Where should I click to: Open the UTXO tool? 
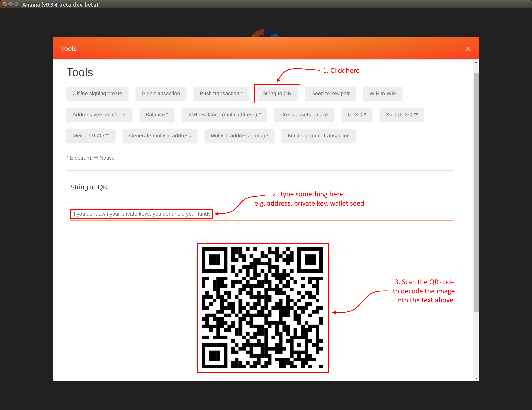click(x=356, y=115)
